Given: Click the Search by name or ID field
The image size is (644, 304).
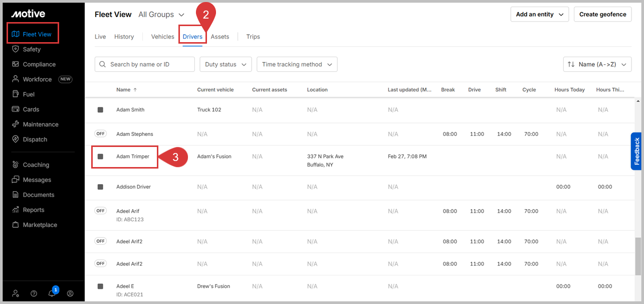Looking at the screenshot, I should pyautogui.click(x=145, y=64).
